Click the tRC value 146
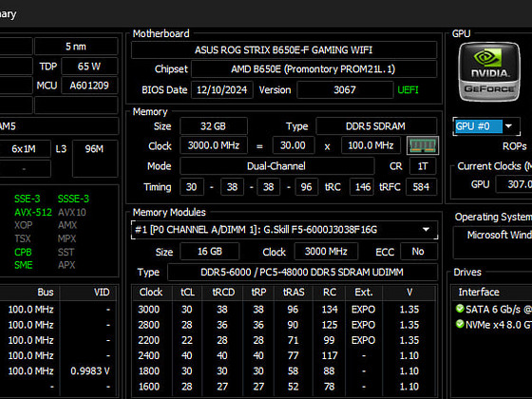532x399 pixels. coord(362,187)
